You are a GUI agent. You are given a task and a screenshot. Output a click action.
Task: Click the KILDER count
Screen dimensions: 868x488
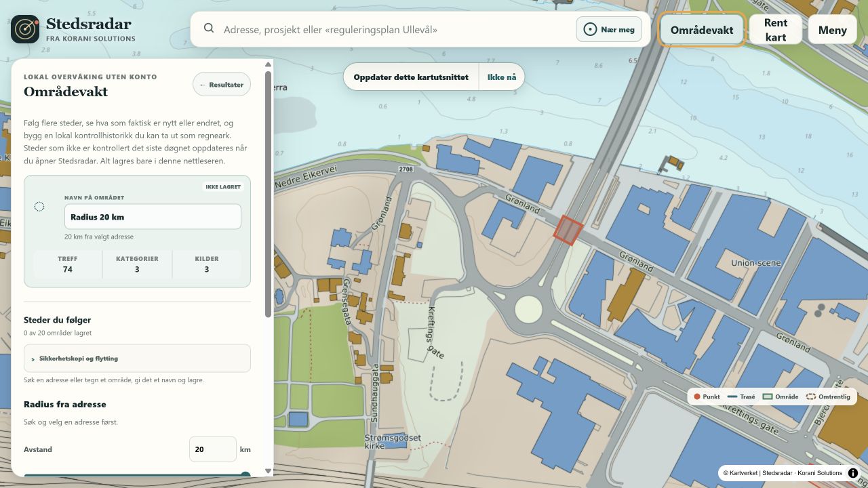pos(207,269)
